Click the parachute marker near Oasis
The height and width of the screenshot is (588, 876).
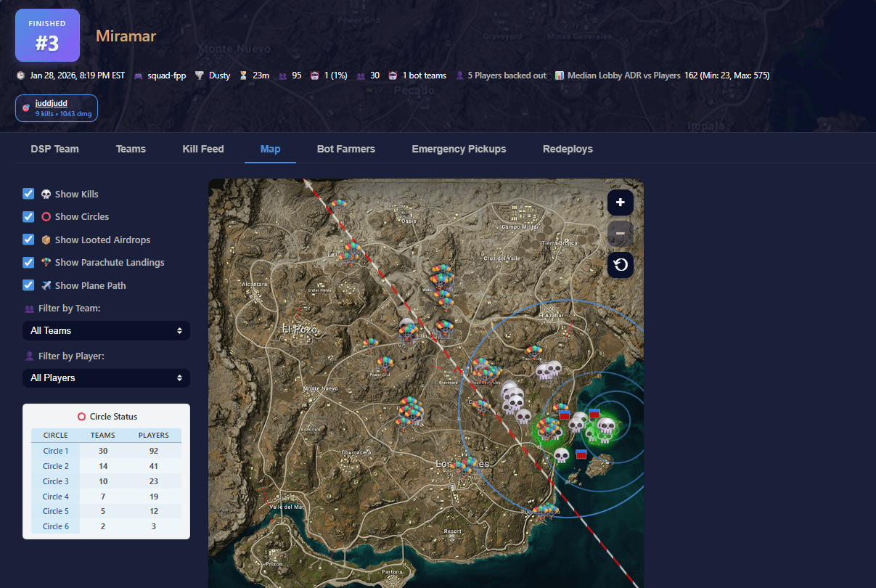click(339, 205)
